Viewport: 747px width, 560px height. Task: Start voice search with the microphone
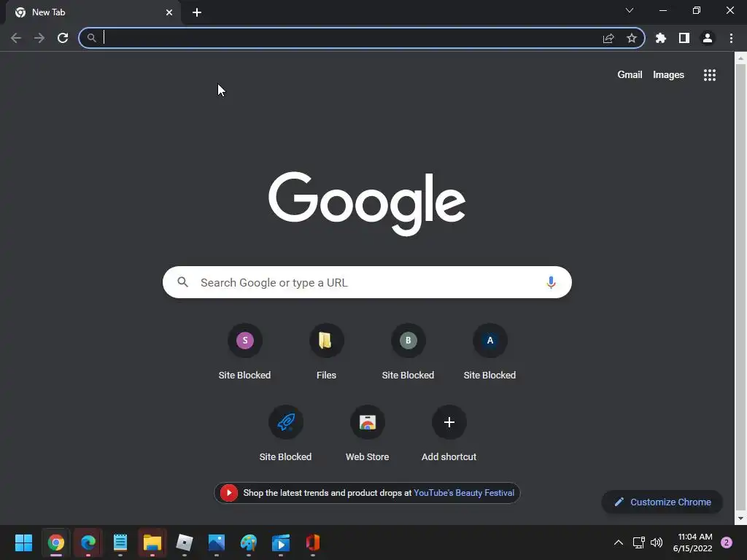pyautogui.click(x=551, y=282)
